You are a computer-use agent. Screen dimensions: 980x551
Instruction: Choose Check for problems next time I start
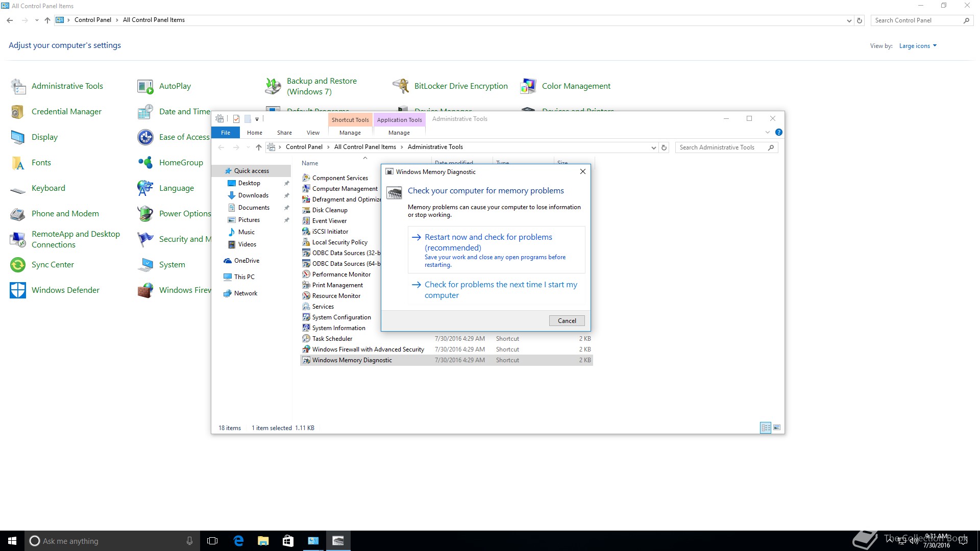tap(496, 290)
